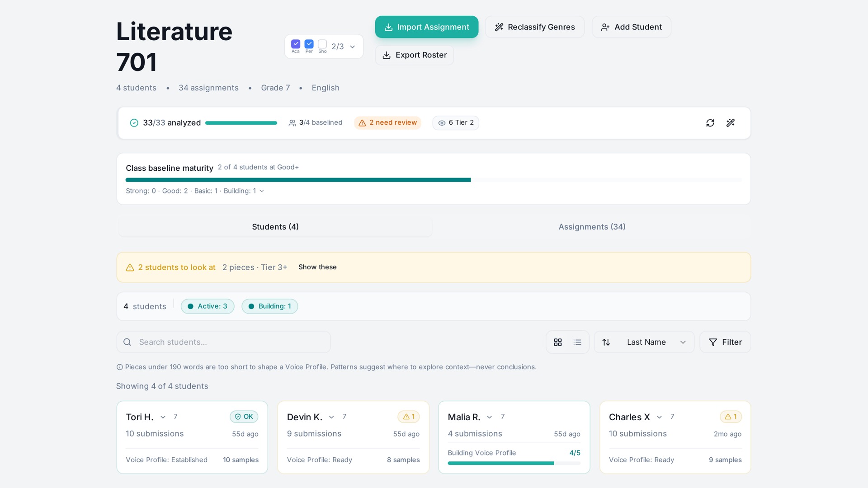Click the sort direction arrows icon
The height and width of the screenshot is (488, 868).
[x=606, y=343]
